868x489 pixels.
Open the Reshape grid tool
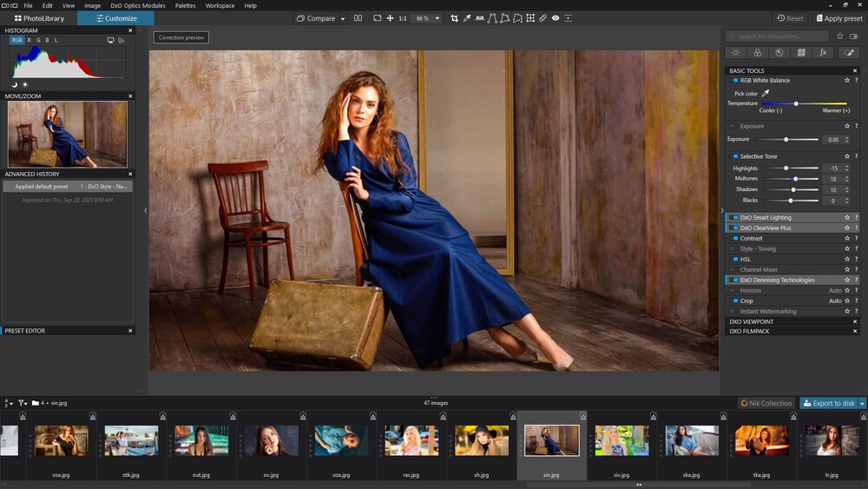530,18
